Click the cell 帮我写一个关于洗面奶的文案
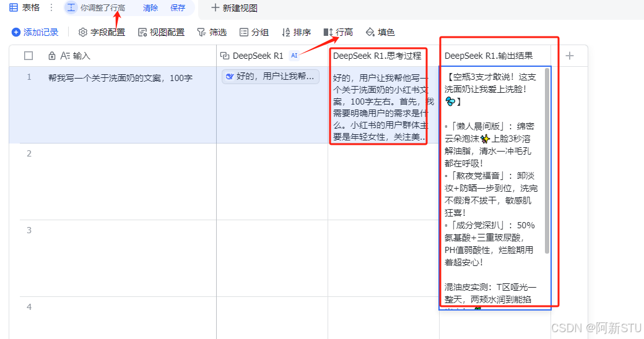This screenshot has width=644, height=339. [x=120, y=78]
